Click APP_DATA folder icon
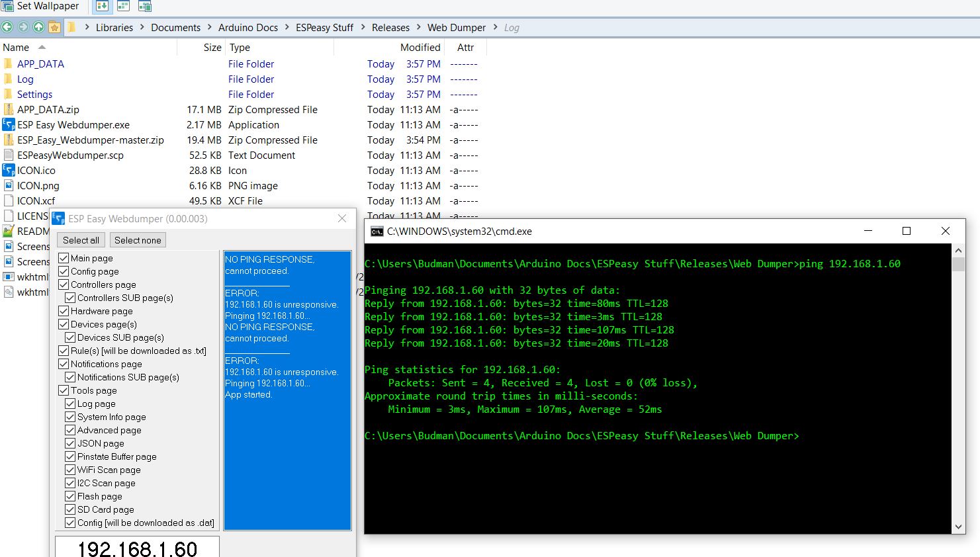The height and width of the screenshot is (557, 980). click(8, 64)
